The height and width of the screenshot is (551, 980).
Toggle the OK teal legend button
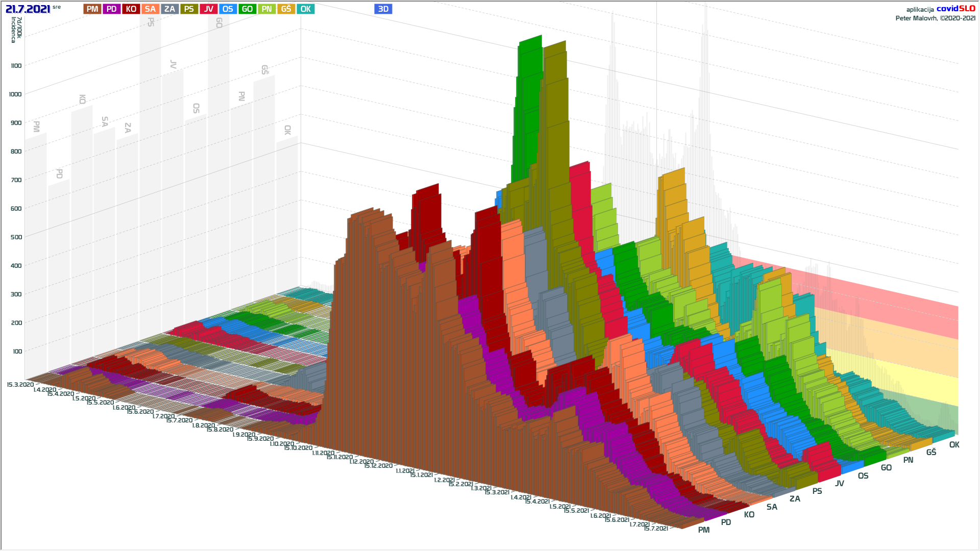point(306,9)
